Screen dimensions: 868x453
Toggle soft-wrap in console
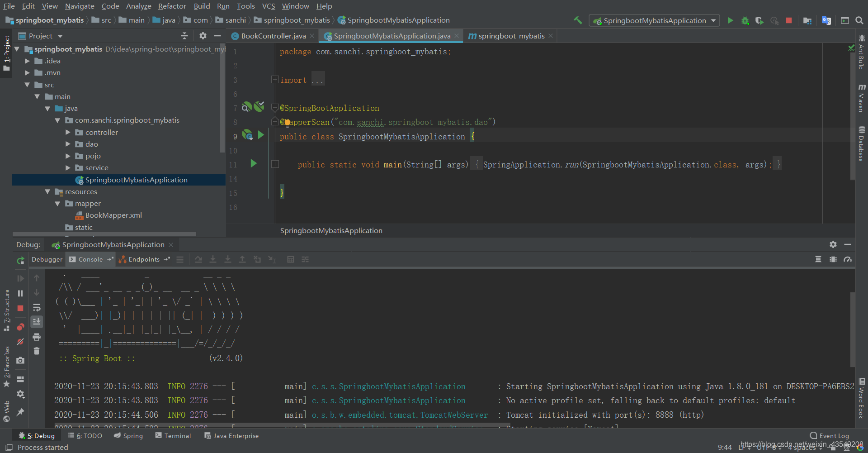[37, 308]
